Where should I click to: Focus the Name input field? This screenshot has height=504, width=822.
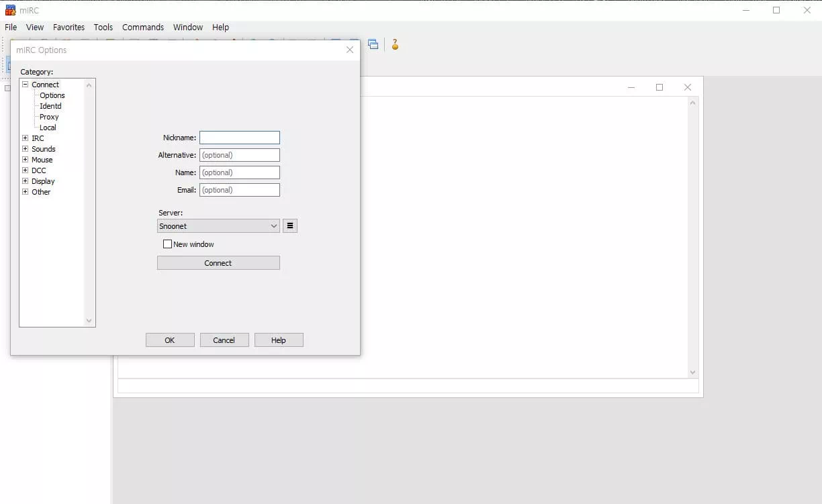(x=240, y=172)
